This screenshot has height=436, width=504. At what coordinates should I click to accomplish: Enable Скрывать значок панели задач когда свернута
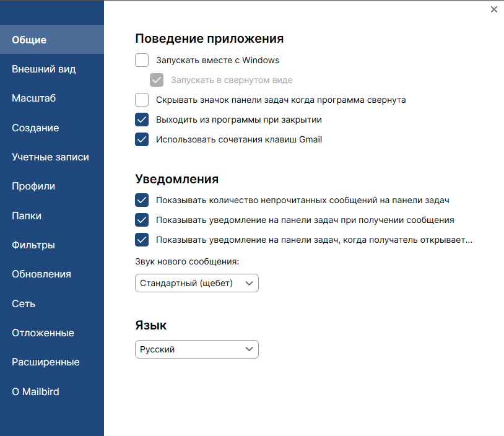[142, 100]
